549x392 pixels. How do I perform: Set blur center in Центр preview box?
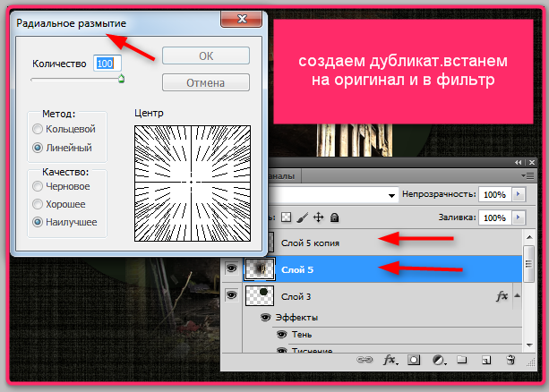[193, 183]
